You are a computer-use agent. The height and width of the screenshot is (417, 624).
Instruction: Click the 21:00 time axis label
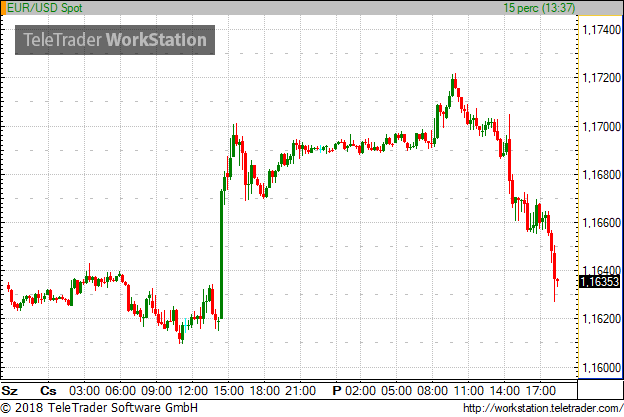[301, 391]
